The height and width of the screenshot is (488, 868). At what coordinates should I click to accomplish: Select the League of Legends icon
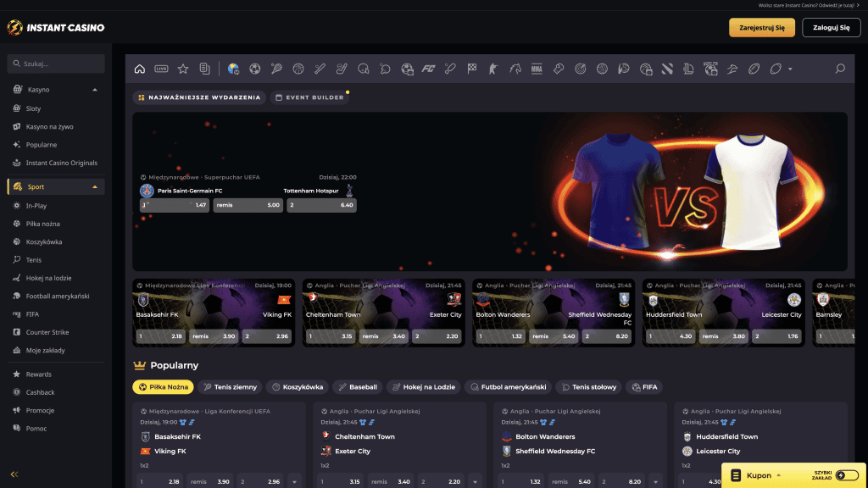688,69
